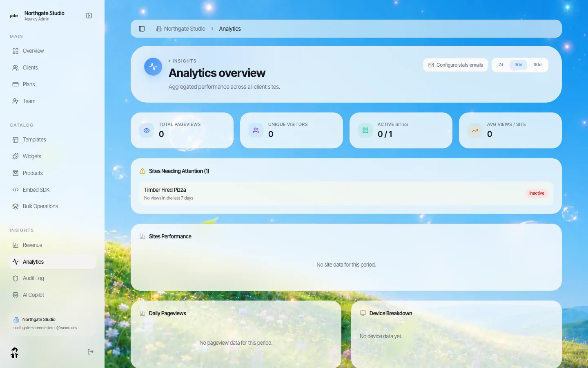Open Templates from the Catalog group
The height and width of the screenshot is (368, 588).
tap(52, 140)
